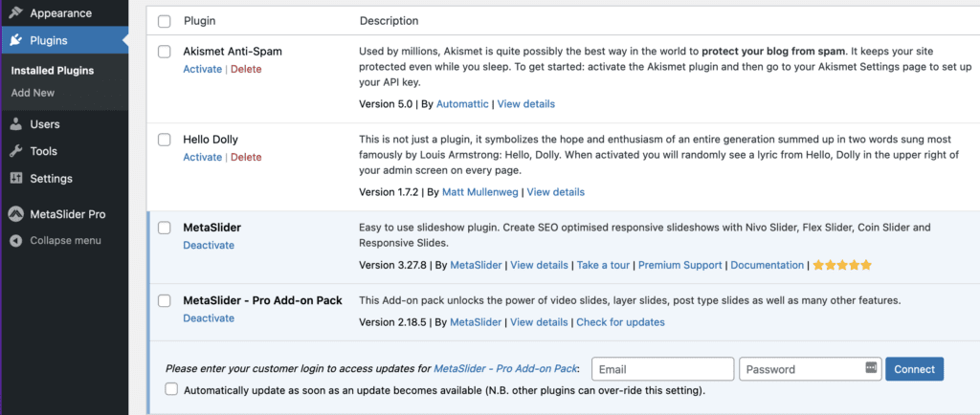Click the Collapse menu arrow icon

click(17, 241)
